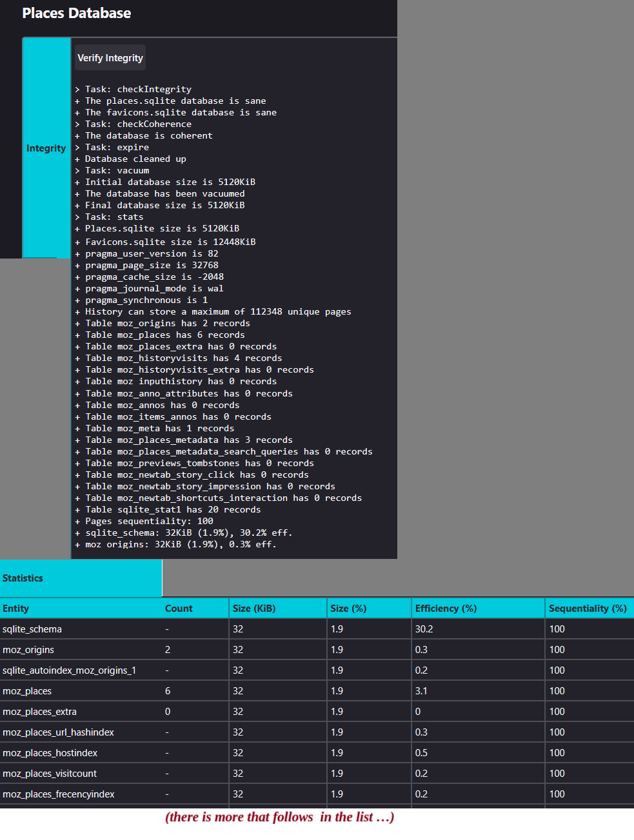Click the Count column header
This screenshot has height=840, width=634.
coord(179,609)
